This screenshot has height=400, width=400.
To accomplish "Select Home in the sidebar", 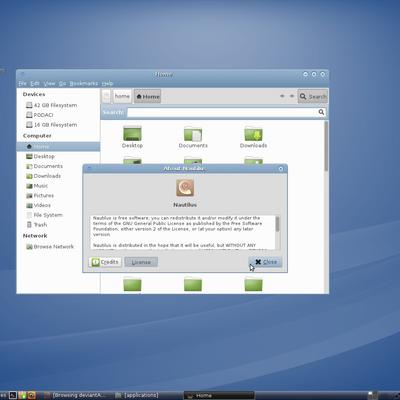I will pyautogui.click(x=58, y=146).
